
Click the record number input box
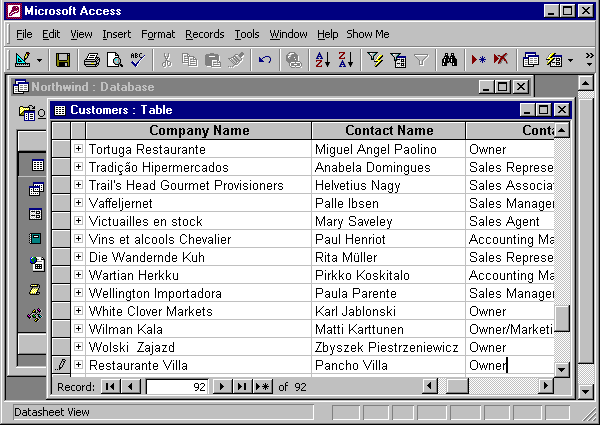(x=178, y=386)
